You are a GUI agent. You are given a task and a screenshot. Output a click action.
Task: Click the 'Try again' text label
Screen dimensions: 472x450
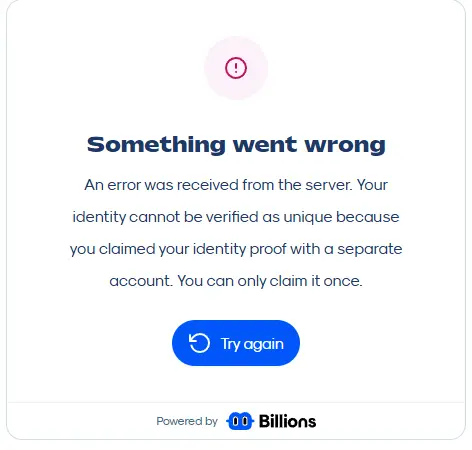(x=252, y=344)
